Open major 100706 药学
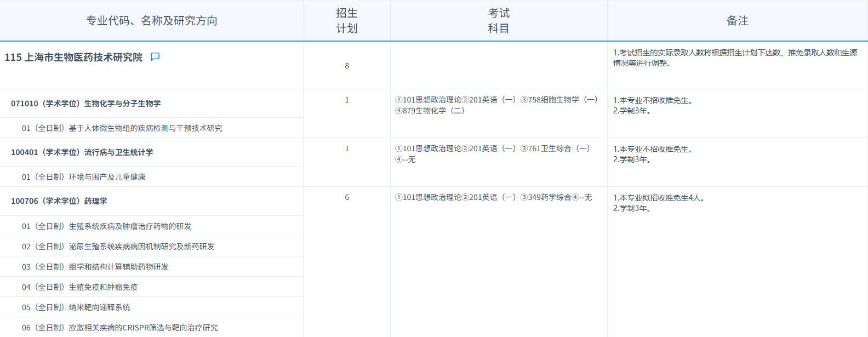868x337 pixels. 59,201
